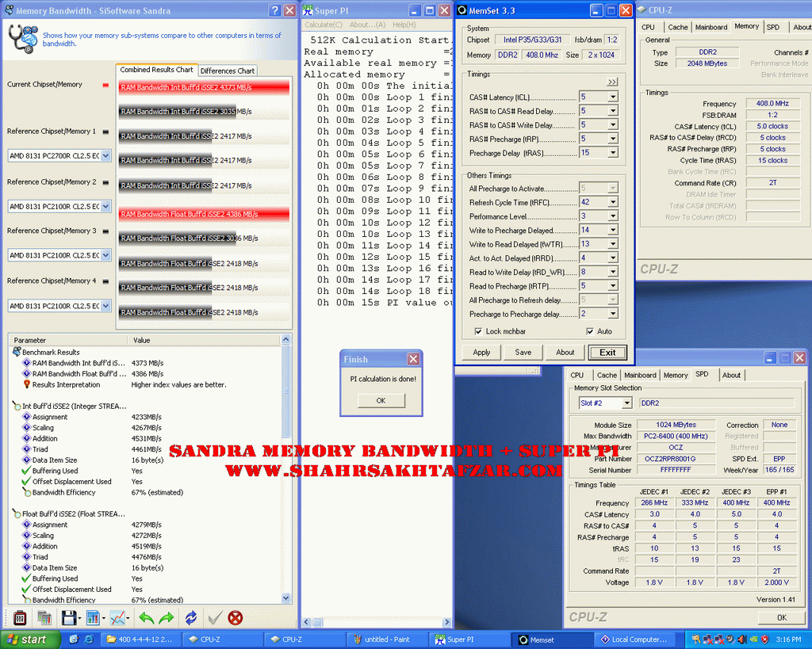
Task: Click the Windows start button
Action: (30, 639)
